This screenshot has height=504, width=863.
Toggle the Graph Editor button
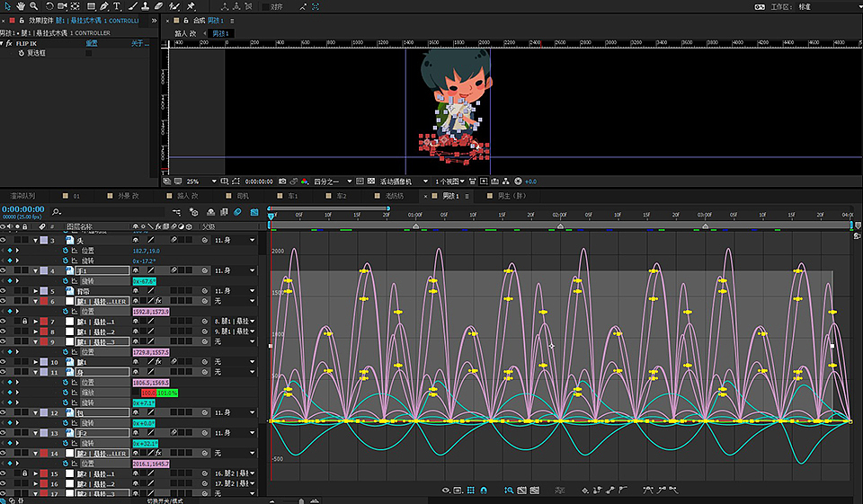tap(254, 212)
